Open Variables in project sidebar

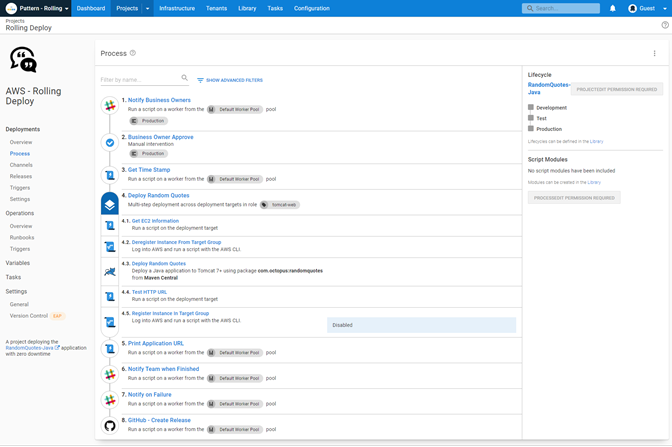coord(18,263)
